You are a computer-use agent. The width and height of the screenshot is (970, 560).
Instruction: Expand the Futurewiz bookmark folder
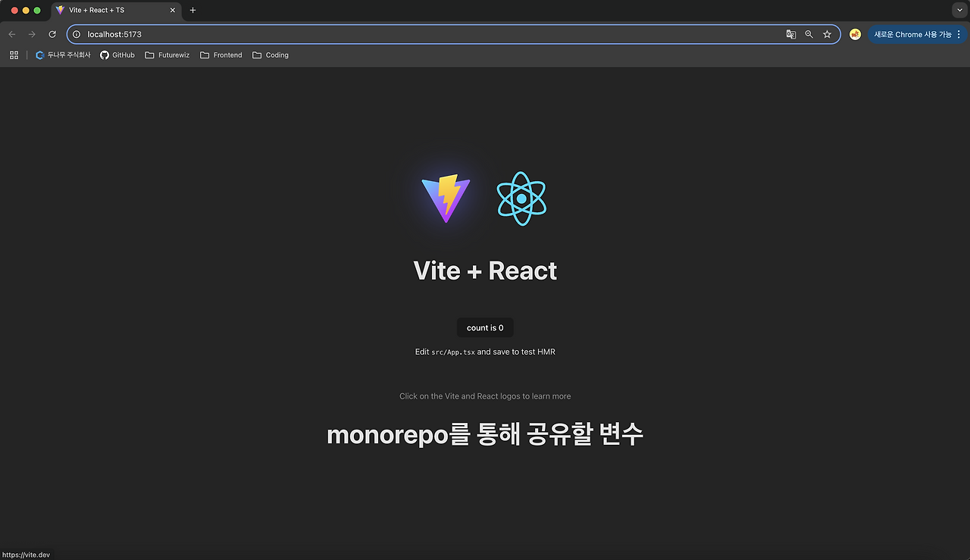(x=167, y=55)
